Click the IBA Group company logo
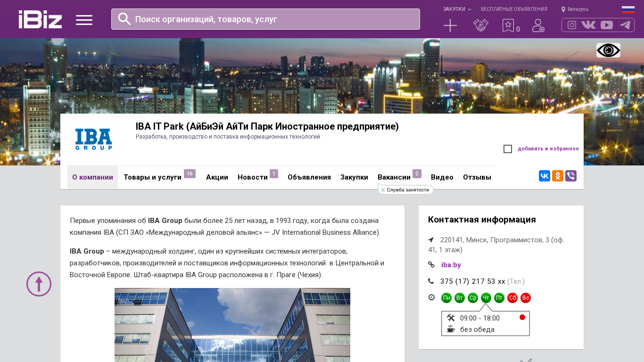 pos(93,140)
